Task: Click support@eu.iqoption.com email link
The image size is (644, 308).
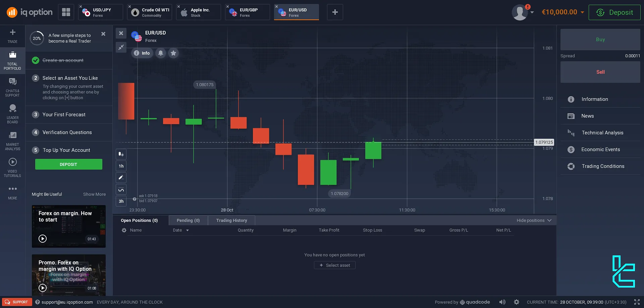Action: [x=67, y=302]
